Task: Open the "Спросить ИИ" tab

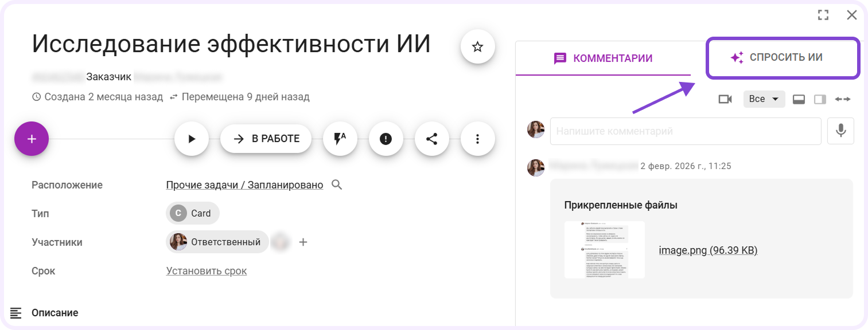Action: pyautogui.click(x=783, y=58)
